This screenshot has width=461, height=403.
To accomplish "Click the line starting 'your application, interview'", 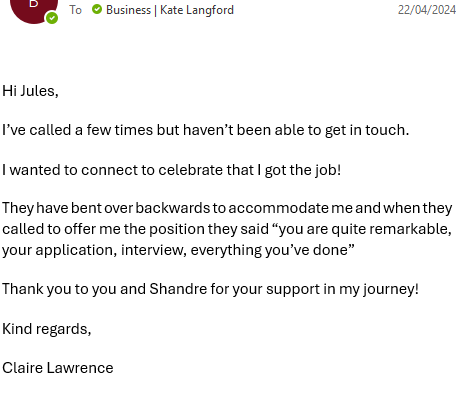I will point(178,250).
